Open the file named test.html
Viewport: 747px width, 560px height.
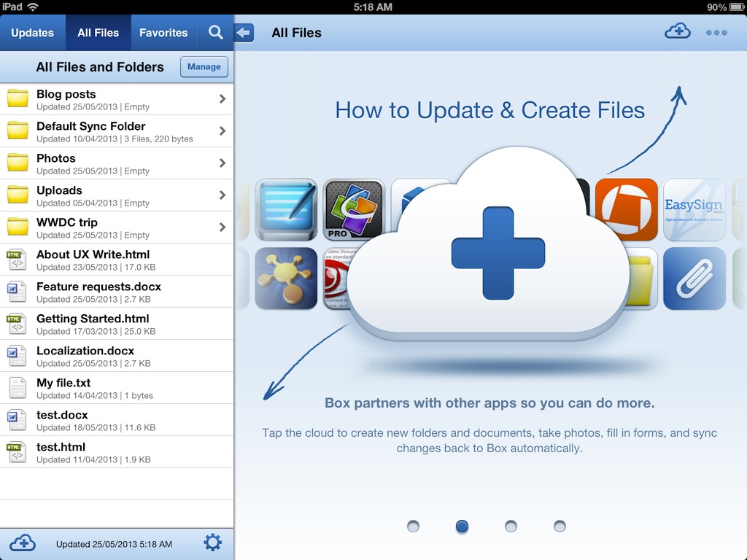(x=117, y=452)
